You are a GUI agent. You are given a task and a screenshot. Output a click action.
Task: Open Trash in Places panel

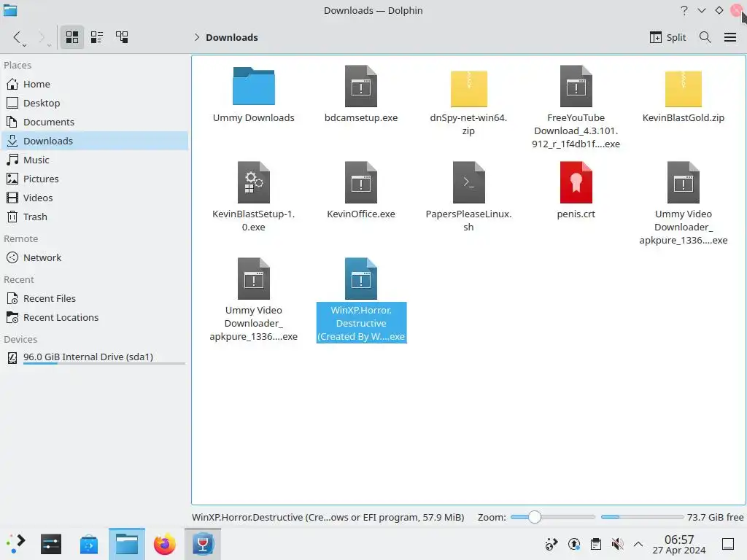(94, 217)
